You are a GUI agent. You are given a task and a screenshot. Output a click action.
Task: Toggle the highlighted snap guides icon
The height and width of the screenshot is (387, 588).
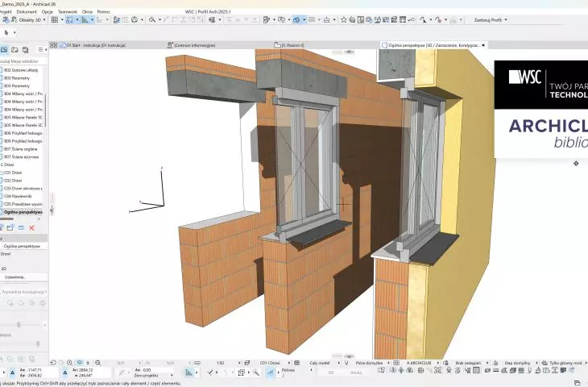[x=69, y=20]
